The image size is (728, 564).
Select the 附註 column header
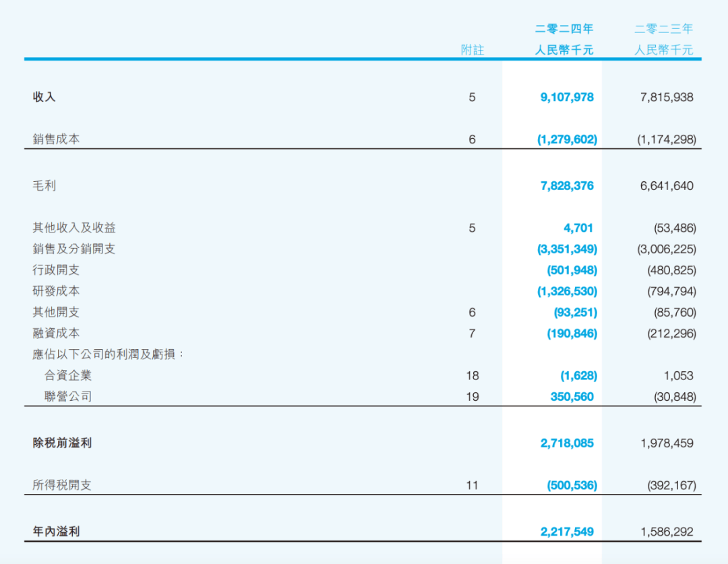(472, 50)
